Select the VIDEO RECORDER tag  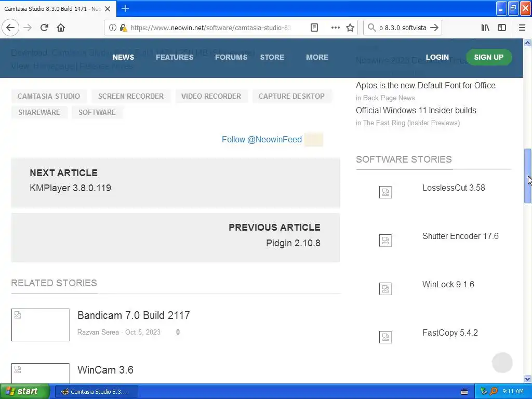[211, 96]
